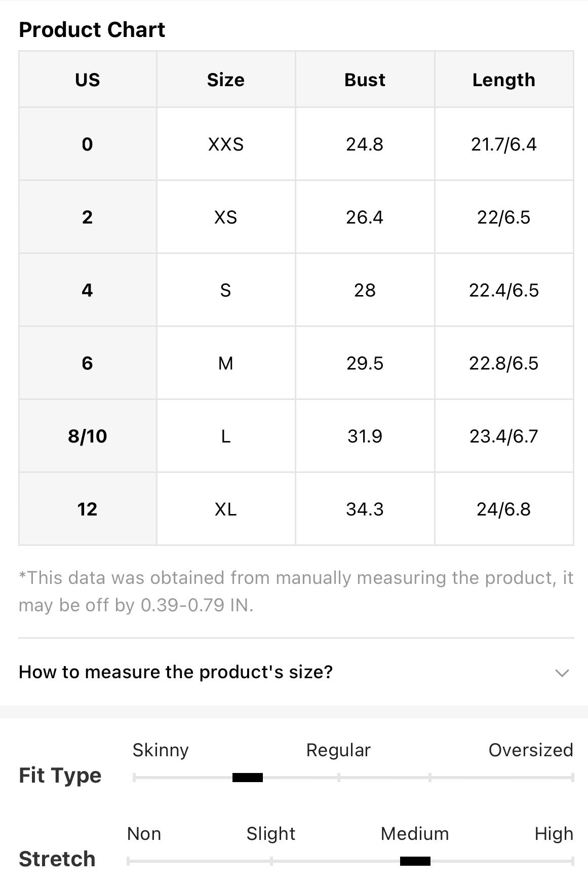588x884 pixels.
Task: Click the Oversized label on Fit Type
Action: tap(531, 750)
